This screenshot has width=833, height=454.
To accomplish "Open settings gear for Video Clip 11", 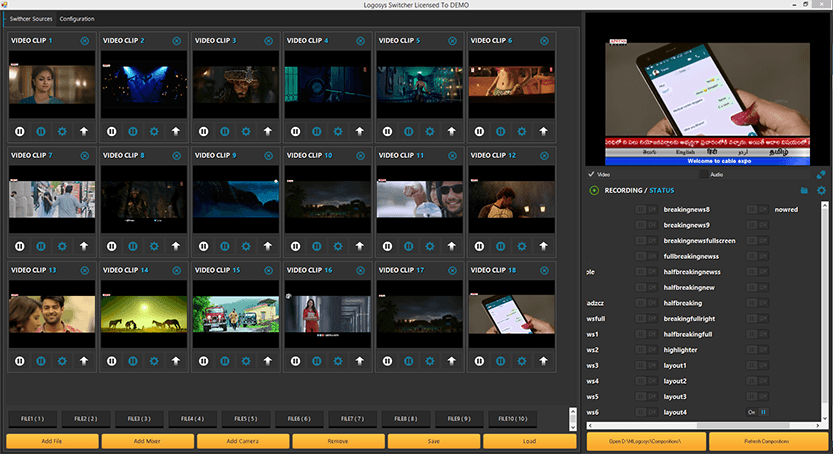I will pos(430,246).
